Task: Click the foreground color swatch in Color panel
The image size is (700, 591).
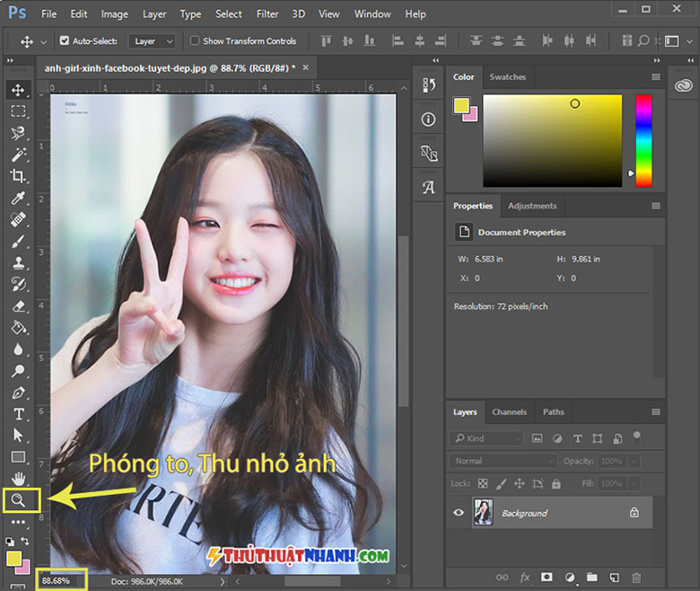Action: coord(461,105)
